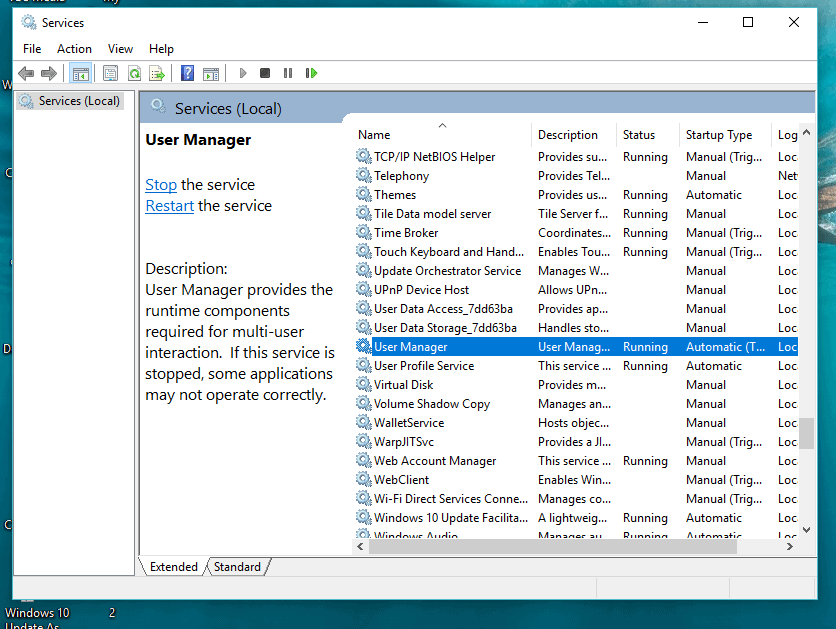Click the gear icon next to Telephony
The width and height of the screenshot is (836, 629).
pos(364,175)
